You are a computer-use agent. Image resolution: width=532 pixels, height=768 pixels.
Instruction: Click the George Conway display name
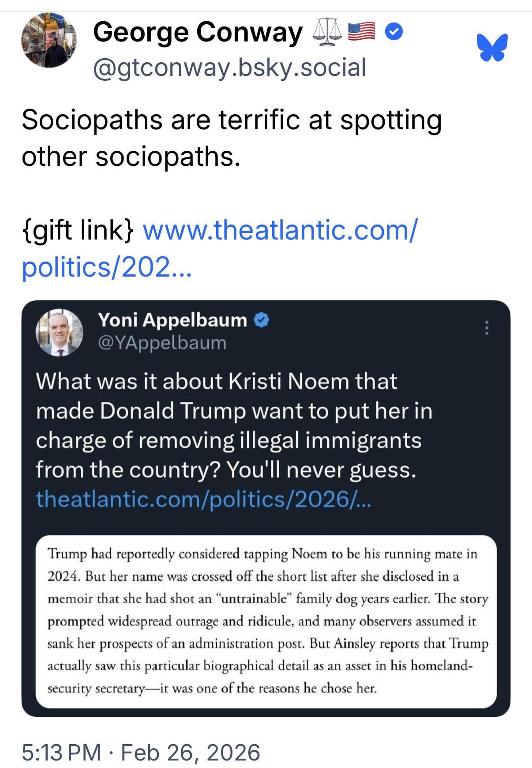pos(198,32)
